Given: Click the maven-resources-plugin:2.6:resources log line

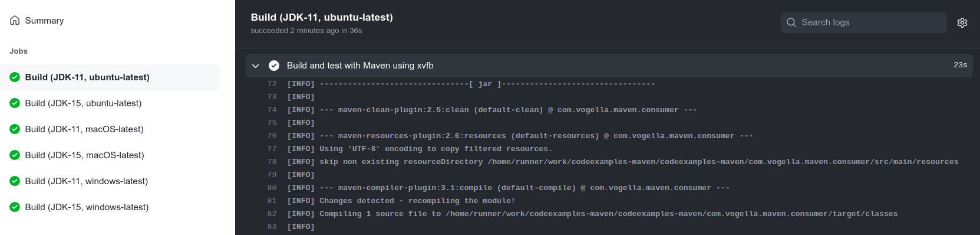Looking at the screenshot, I should pyautogui.click(x=520, y=136).
